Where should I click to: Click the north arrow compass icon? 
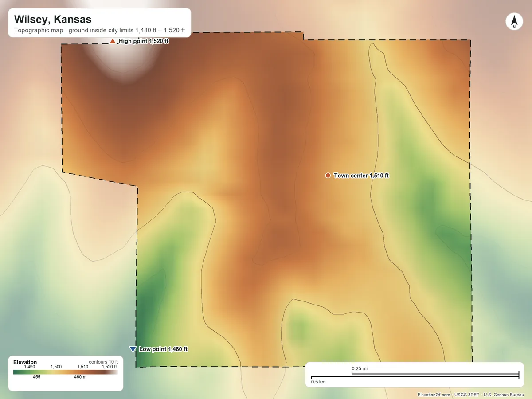514,22
